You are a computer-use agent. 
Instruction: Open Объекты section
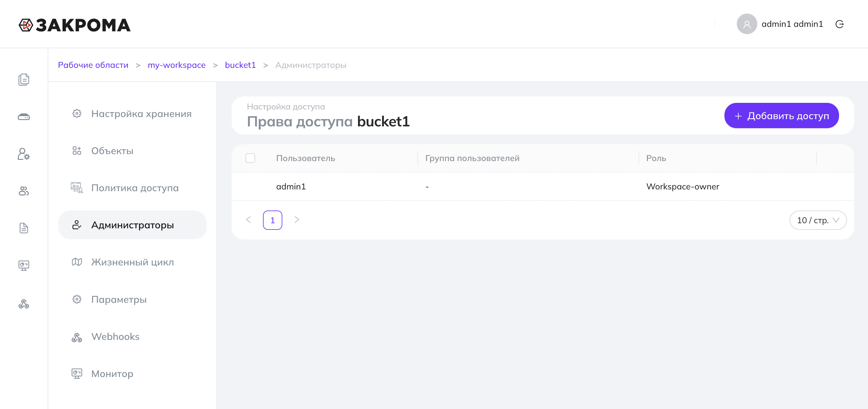pyautogui.click(x=132, y=151)
